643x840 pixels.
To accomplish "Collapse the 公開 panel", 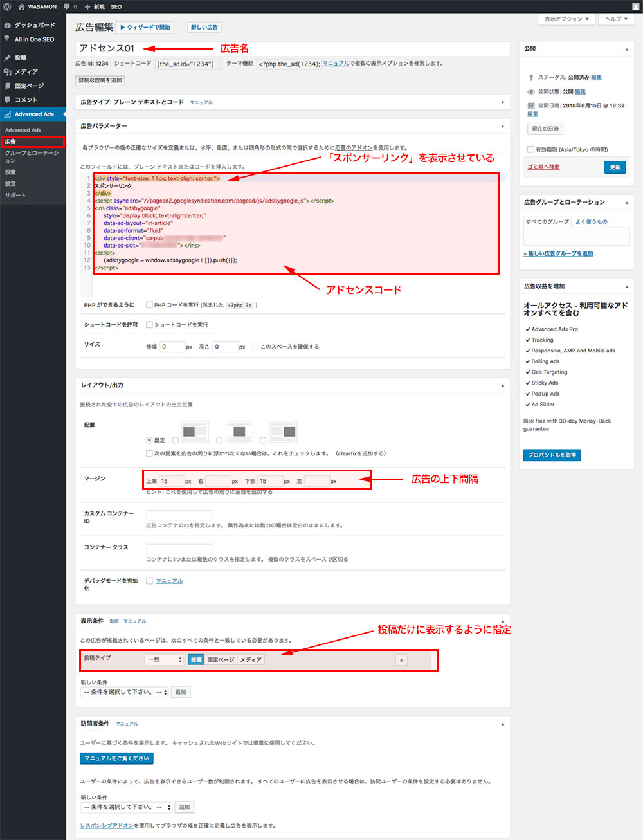I will 627,50.
